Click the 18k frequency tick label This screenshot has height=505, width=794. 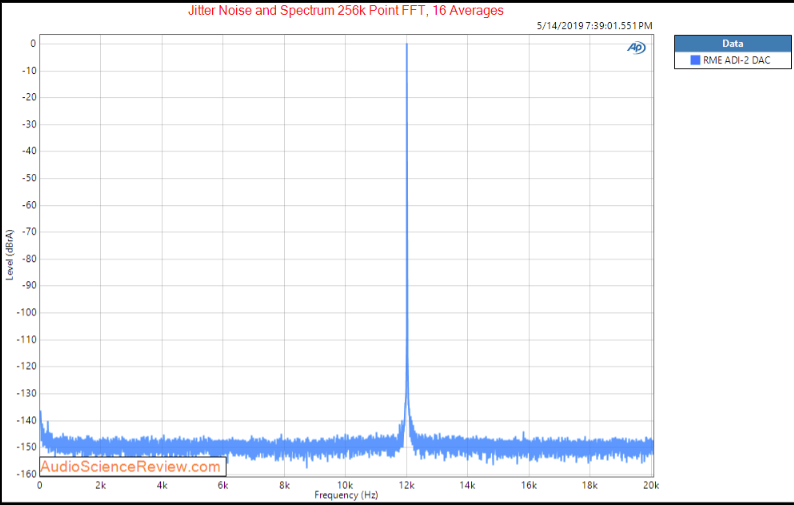pos(590,485)
